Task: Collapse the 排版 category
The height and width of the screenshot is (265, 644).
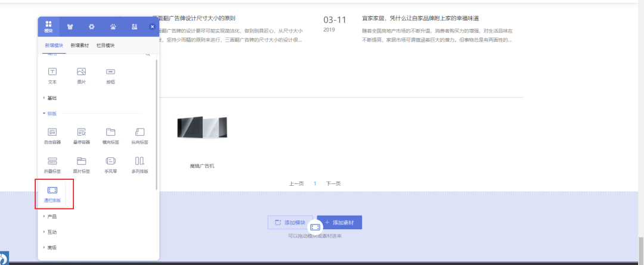Action: click(51, 113)
